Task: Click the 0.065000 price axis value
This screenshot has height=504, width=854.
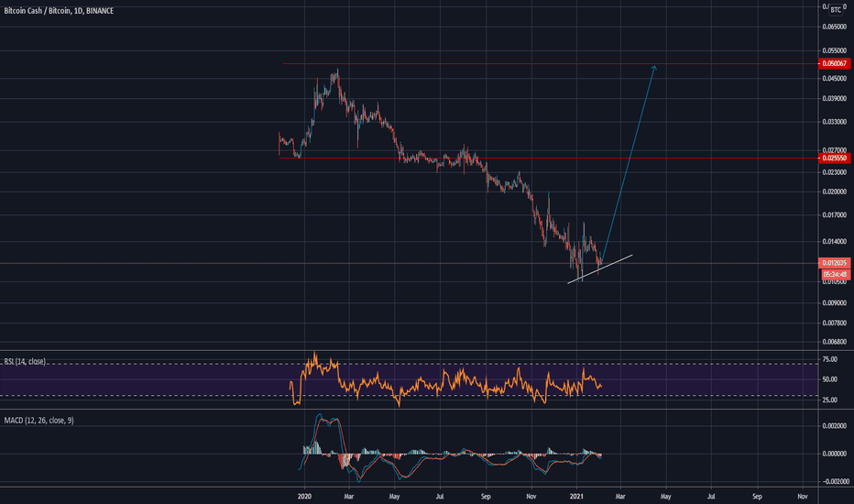Action: 835,27
